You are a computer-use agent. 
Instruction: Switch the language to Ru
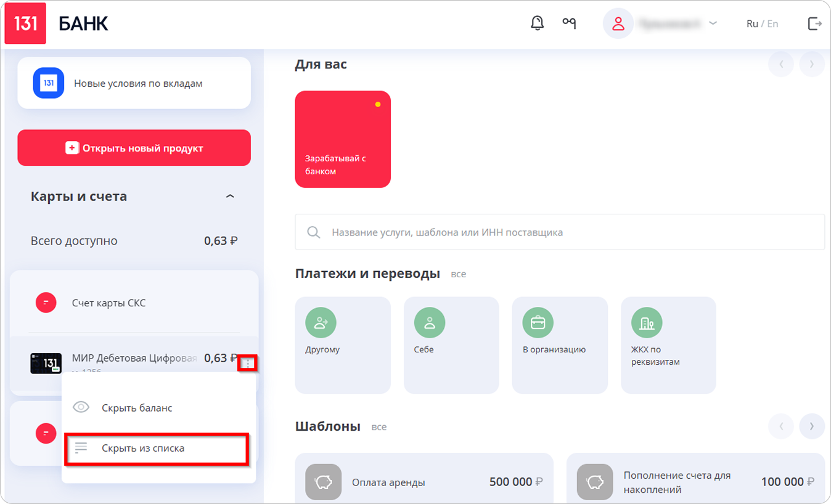751,24
